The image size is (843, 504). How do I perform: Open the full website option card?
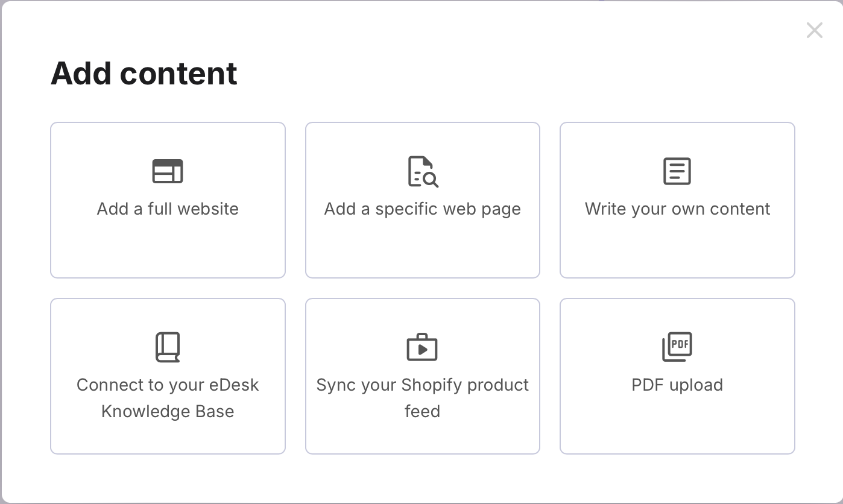point(168,247)
